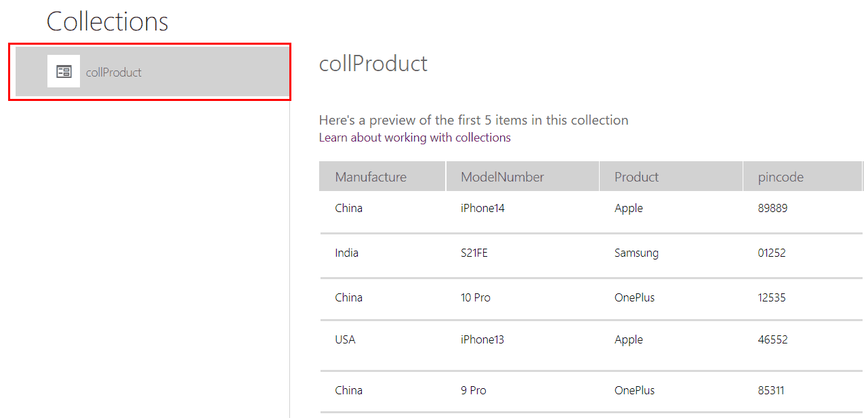Click the collProduct preview heading
The image size is (868, 418).
coord(373,64)
